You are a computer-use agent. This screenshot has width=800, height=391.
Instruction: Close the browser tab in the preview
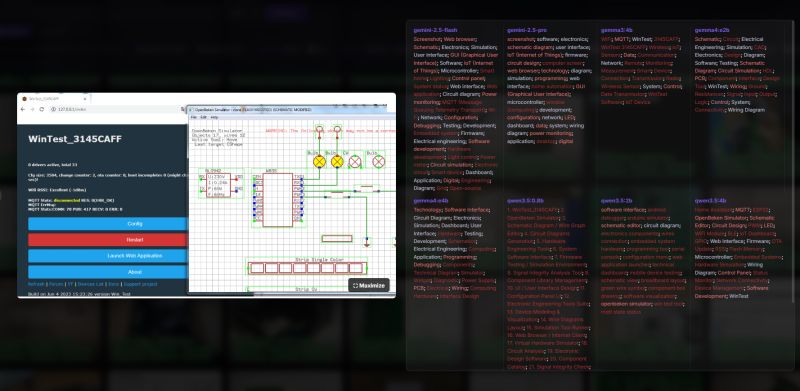point(85,99)
